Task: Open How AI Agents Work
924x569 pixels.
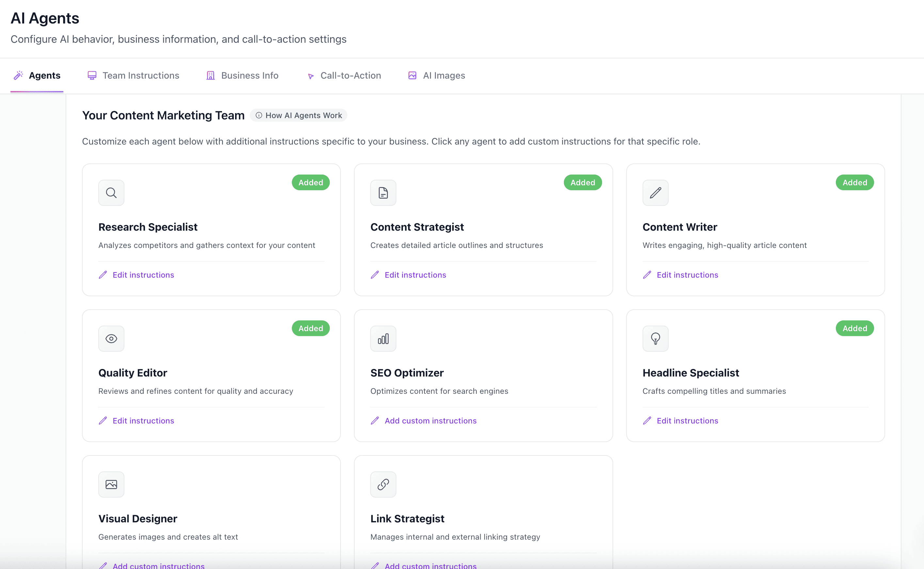Action: point(299,115)
